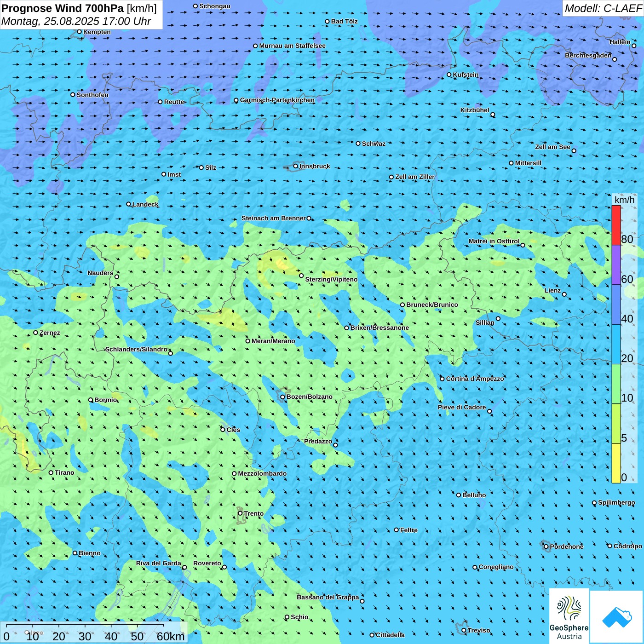
Task: Click the Tirano location dot
Action: coord(51,472)
